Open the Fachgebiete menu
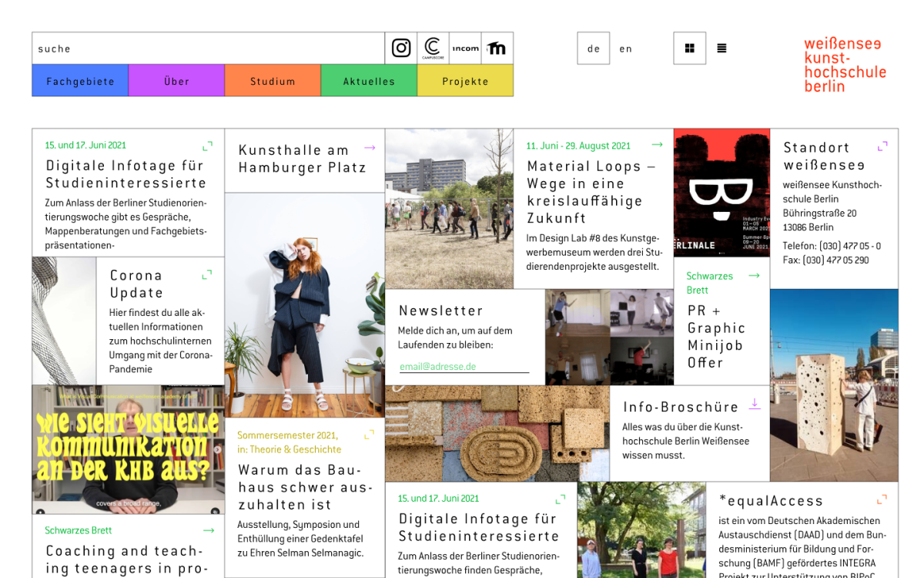The height and width of the screenshot is (578, 924). click(x=80, y=81)
